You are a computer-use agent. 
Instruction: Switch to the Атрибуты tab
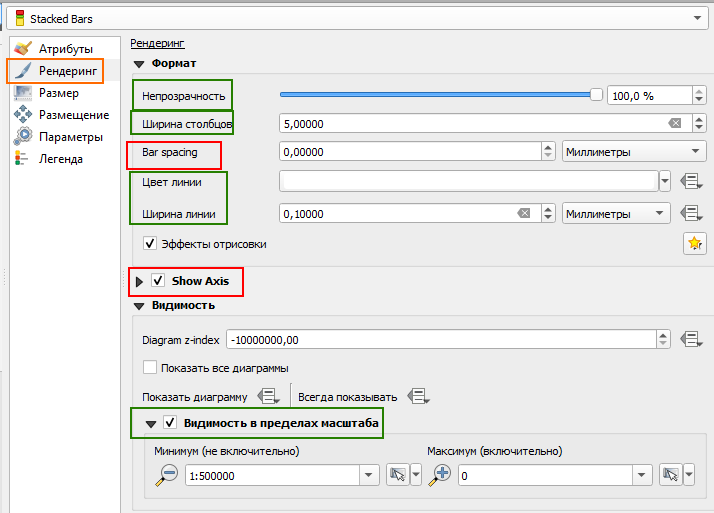pos(65,49)
